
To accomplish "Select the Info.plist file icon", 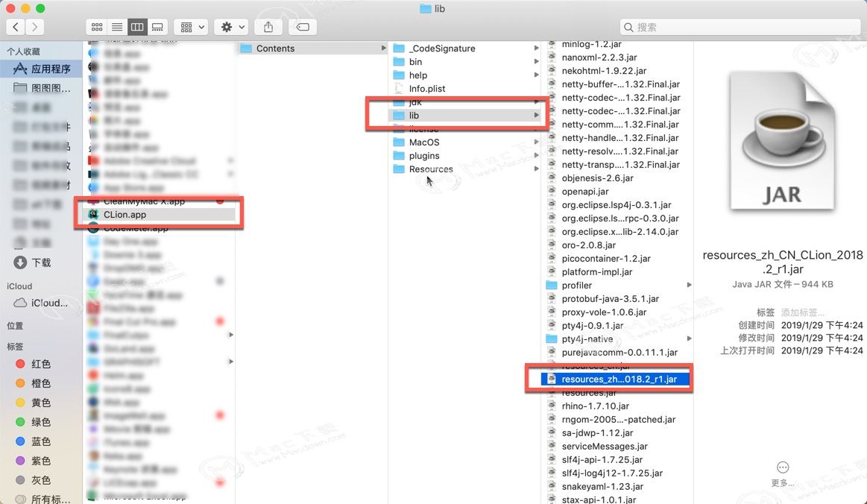I will 399,89.
